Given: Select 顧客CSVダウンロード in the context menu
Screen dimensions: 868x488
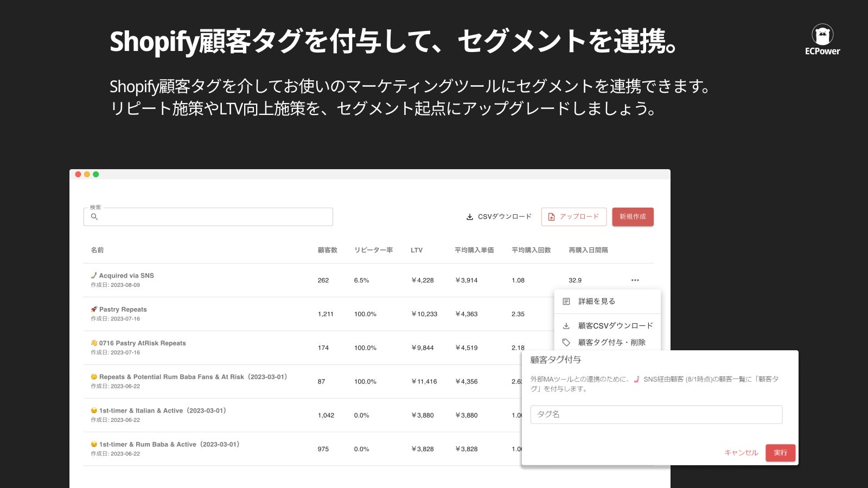Looking at the screenshot, I should pos(608,326).
